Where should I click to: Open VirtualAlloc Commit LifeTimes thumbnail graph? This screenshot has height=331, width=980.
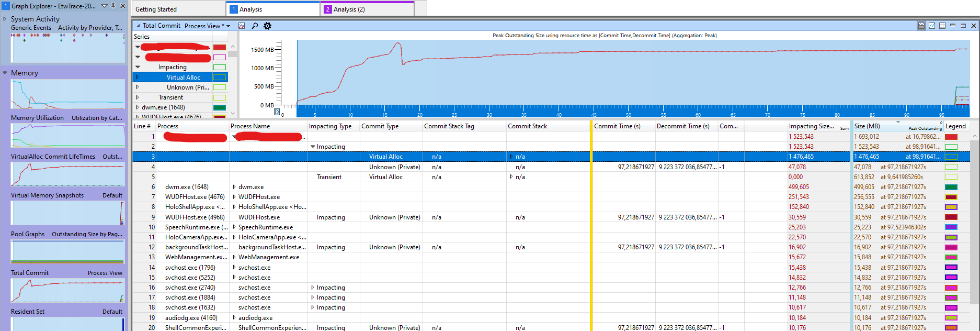68,174
